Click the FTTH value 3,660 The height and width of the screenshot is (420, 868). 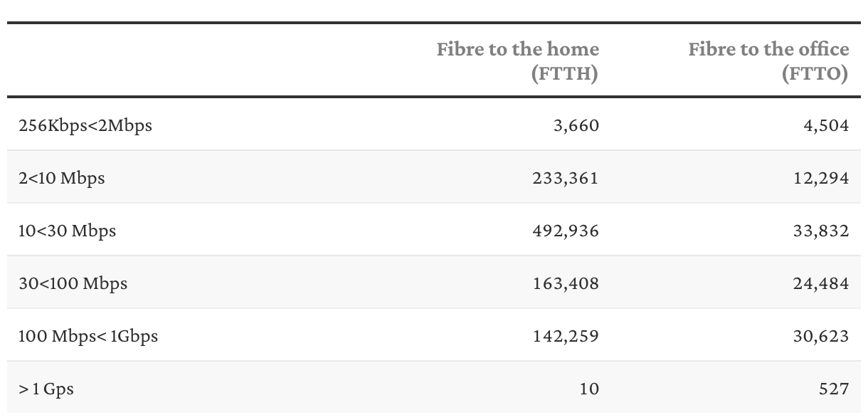pos(576,125)
